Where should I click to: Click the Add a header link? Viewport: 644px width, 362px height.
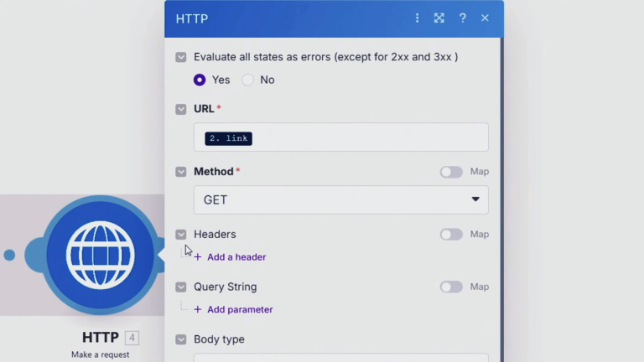[x=236, y=257]
